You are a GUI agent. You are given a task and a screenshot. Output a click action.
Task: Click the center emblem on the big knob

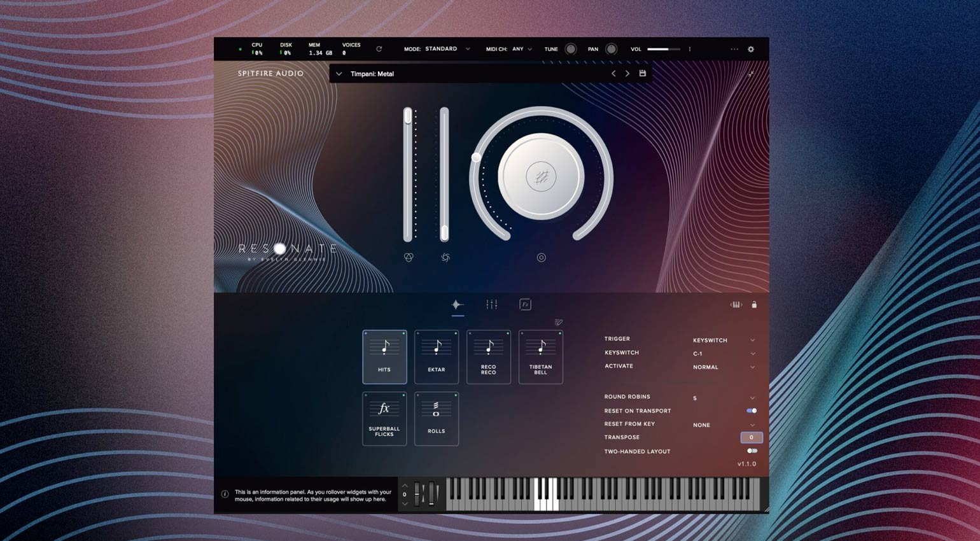[x=542, y=177]
